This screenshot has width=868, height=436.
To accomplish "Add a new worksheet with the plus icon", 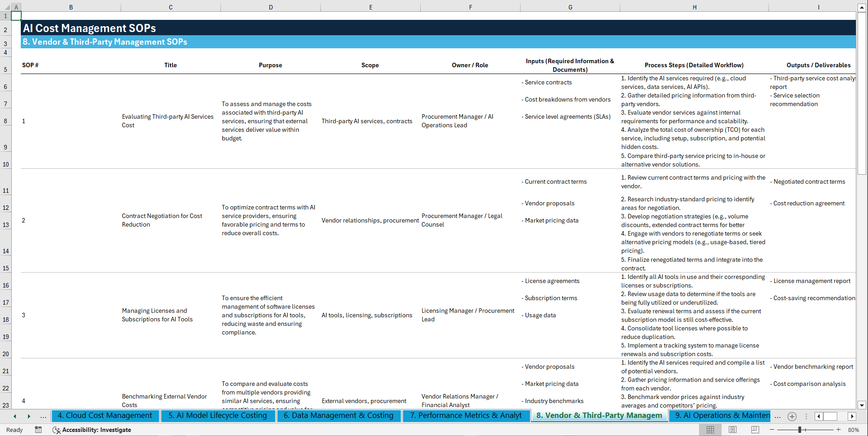I will 792,416.
